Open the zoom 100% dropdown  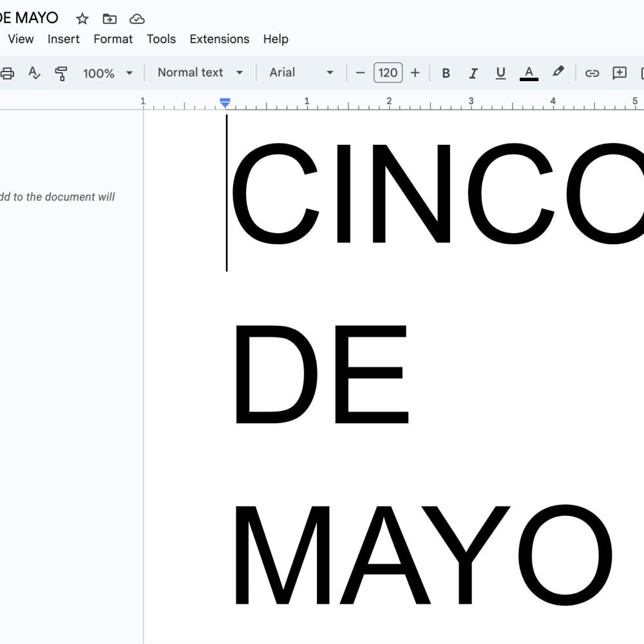coord(108,73)
